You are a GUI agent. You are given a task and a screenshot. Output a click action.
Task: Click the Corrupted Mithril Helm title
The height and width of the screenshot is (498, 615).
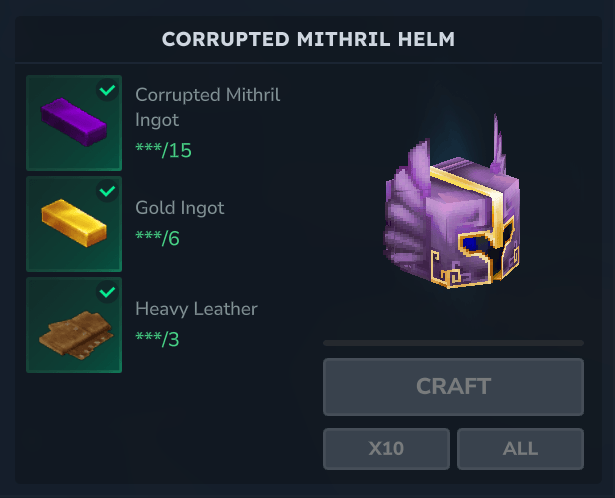[x=308, y=39]
